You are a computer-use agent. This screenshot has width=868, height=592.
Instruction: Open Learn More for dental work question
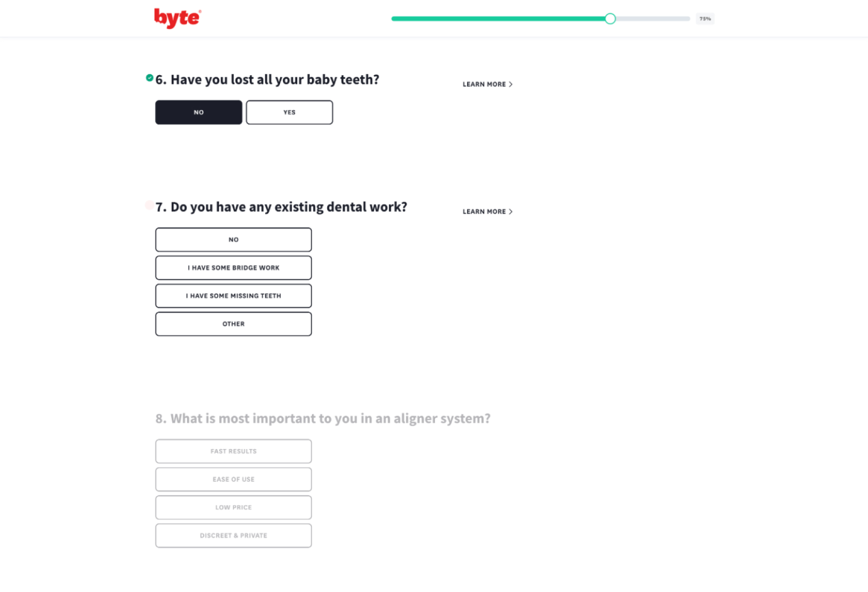coord(487,212)
